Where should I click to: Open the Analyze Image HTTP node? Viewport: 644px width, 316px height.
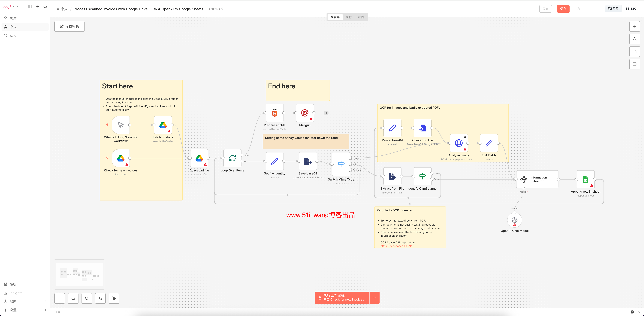[459, 143]
